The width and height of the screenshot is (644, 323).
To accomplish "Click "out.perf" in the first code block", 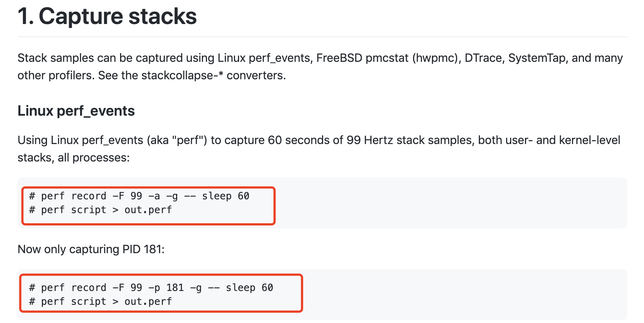I will 148,210.
